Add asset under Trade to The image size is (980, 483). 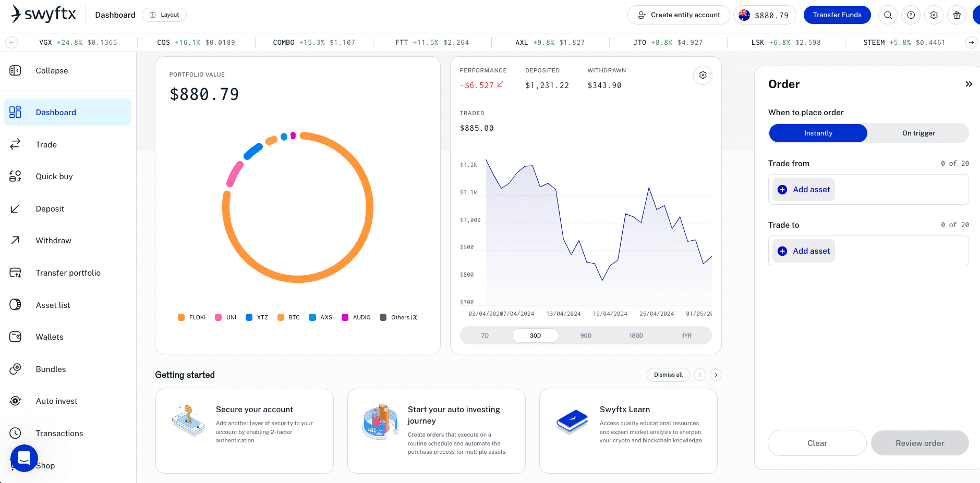coord(804,251)
